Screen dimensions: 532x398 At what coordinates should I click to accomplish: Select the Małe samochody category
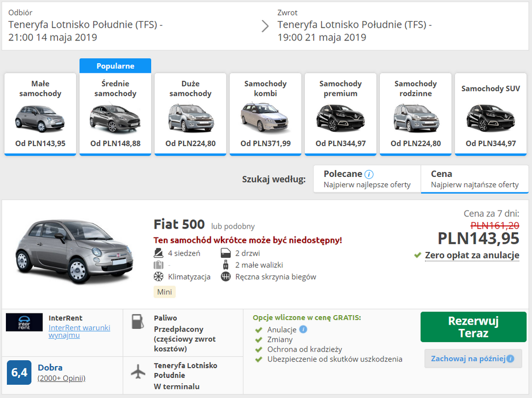pos(40,114)
